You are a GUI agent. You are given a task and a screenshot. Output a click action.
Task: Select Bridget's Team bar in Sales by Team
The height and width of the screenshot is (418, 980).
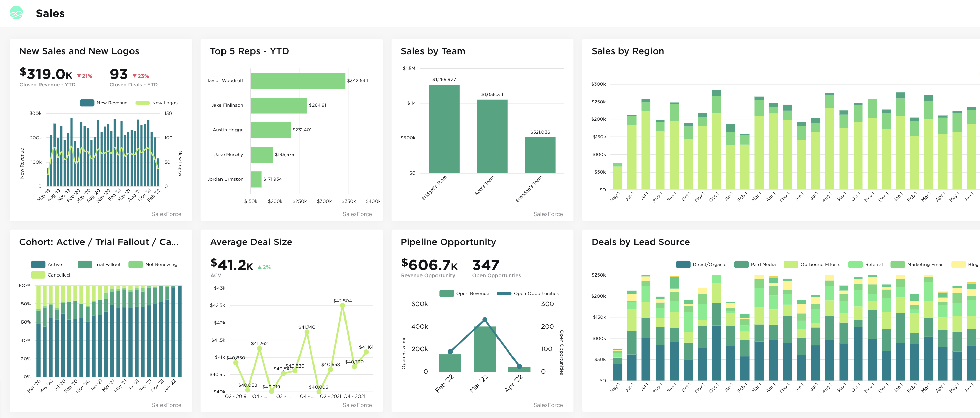[444, 129]
